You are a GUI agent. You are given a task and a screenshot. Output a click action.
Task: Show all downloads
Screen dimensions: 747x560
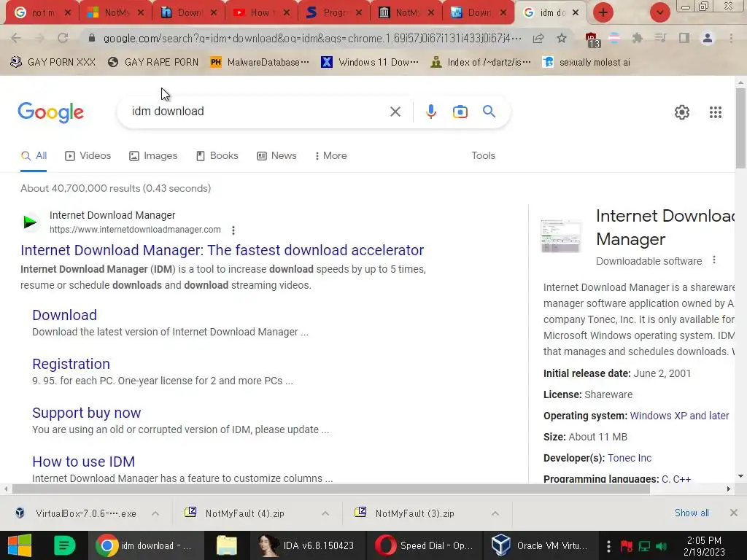click(x=692, y=513)
